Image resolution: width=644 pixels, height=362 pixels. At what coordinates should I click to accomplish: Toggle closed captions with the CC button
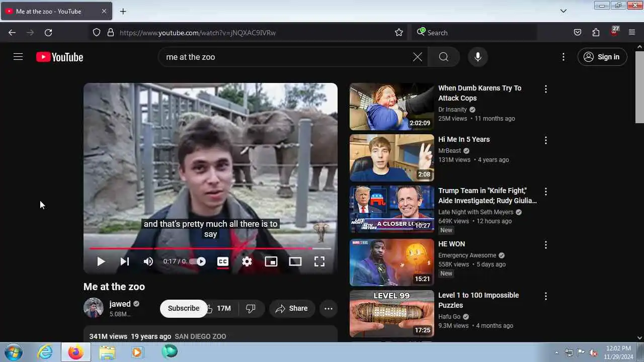[223, 261]
